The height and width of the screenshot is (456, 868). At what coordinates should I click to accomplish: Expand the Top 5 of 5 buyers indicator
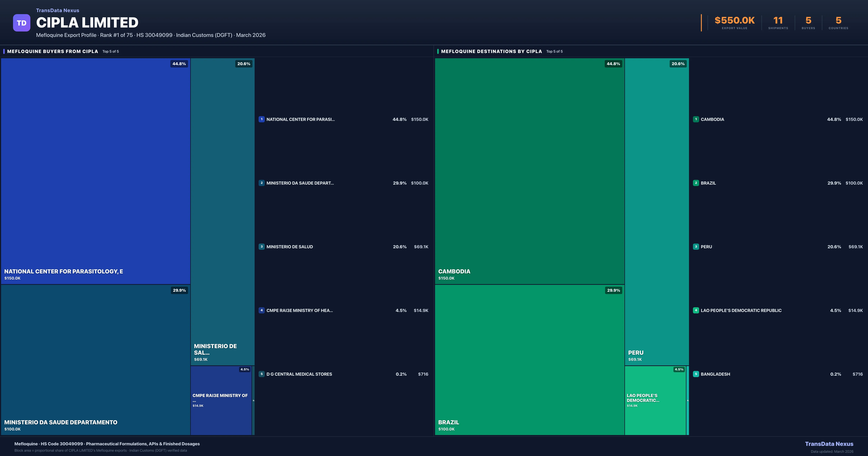tap(110, 51)
